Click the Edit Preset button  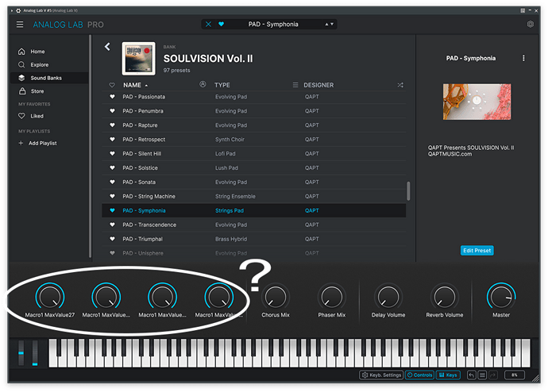click(477, 250)
